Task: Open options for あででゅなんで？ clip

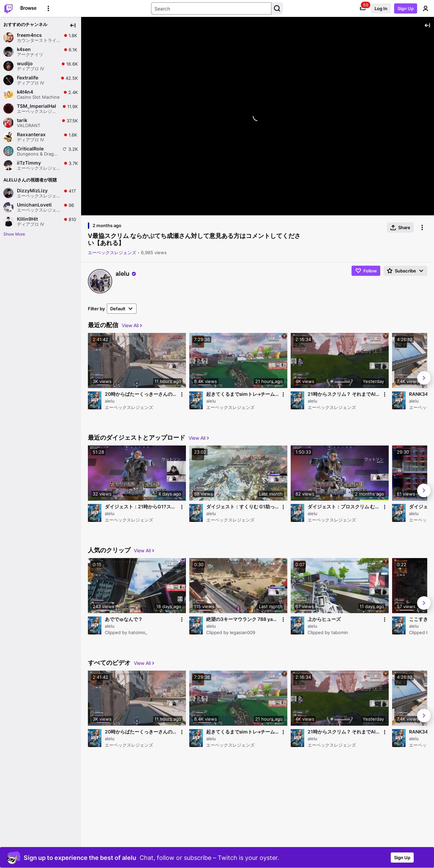Action: point(182,620)
